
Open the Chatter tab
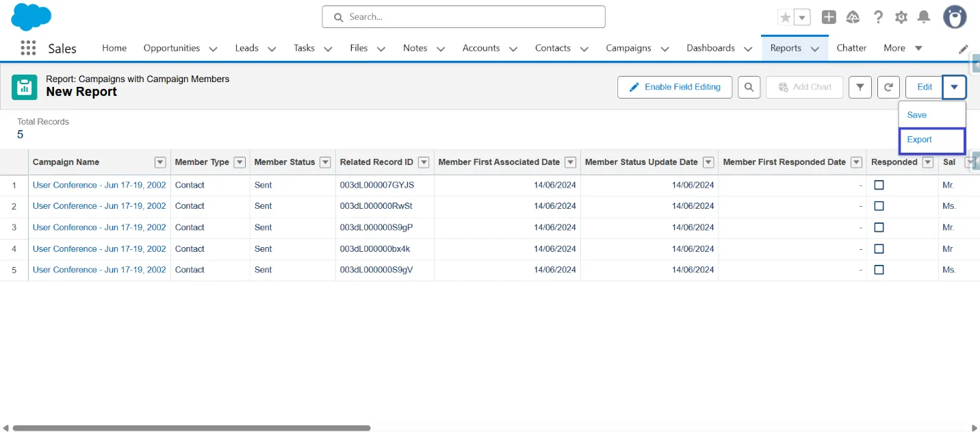click(851, 48)
